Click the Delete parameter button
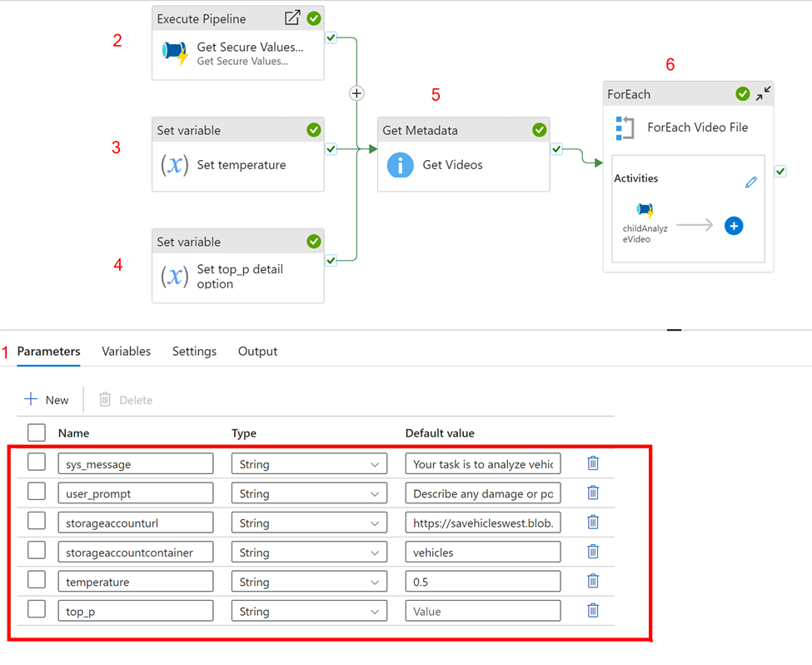 [x=126, y=400]
